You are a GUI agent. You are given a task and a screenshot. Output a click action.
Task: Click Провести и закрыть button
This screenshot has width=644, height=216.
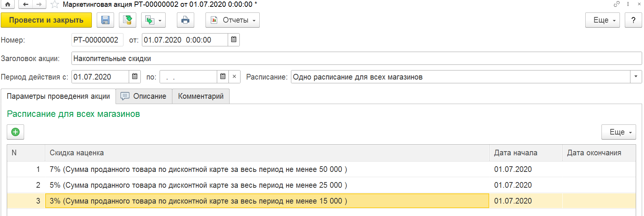[46, 20]
